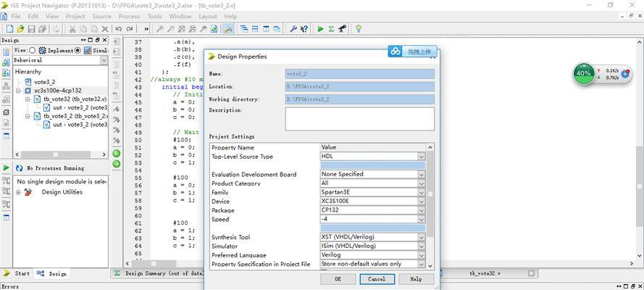Switch to the Design tab at bottom
The height and width of the screenshot is (290, 644).
pyautogui.click(x=51, y=273)
